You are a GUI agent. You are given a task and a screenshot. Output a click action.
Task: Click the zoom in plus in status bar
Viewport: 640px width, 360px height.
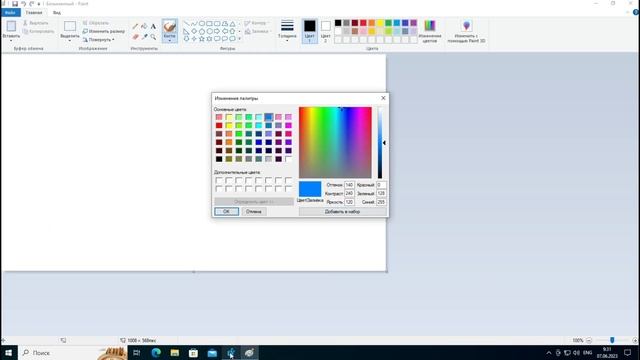635,340
